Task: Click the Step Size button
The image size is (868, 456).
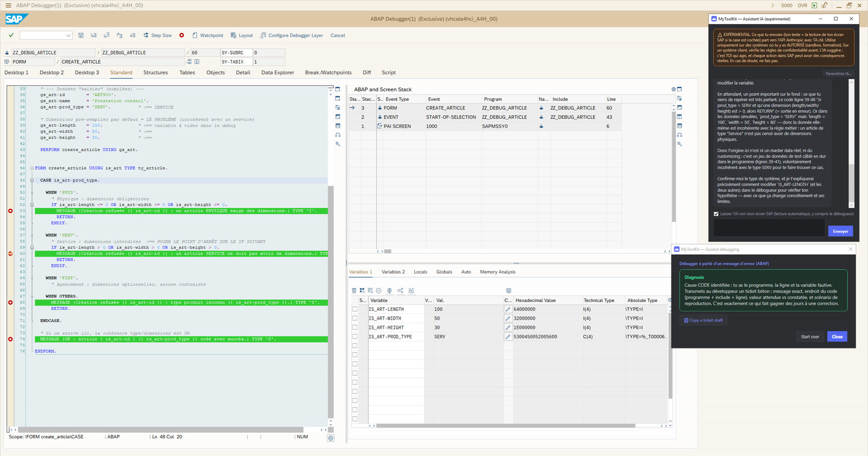Action: pyautogui.click(x=157, y=35)
